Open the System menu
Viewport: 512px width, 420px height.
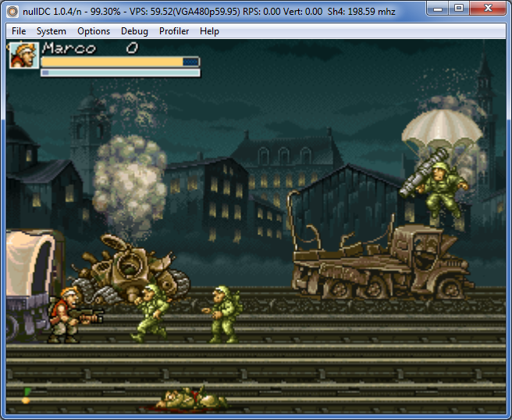[x=52, y=31]
